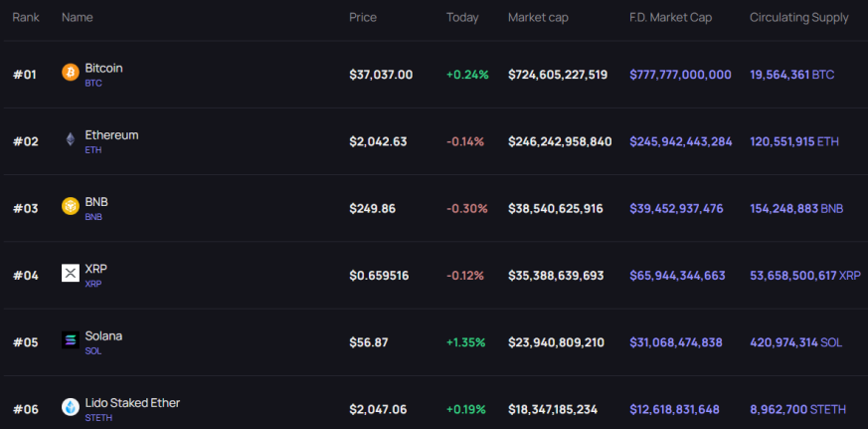Viewport: 868px width, 429px height.
Task: Open the Bitcoin name link
Action: point(104,68)
